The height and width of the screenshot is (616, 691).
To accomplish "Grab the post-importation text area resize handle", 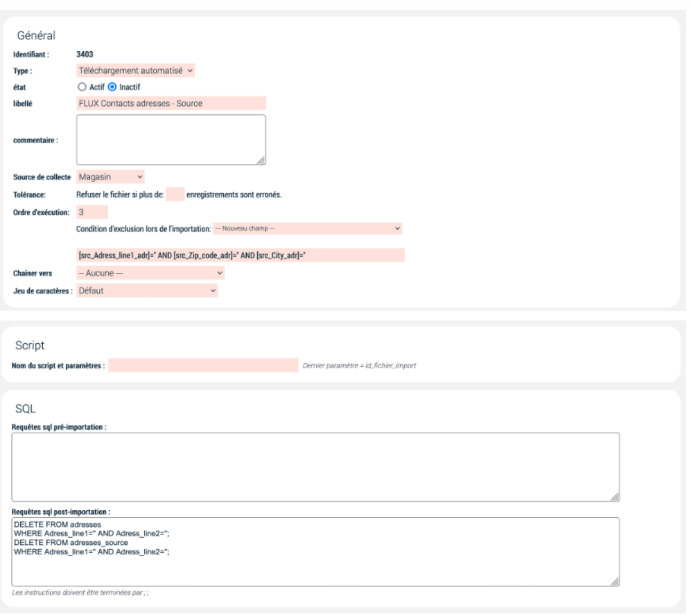I will [615, 582].
